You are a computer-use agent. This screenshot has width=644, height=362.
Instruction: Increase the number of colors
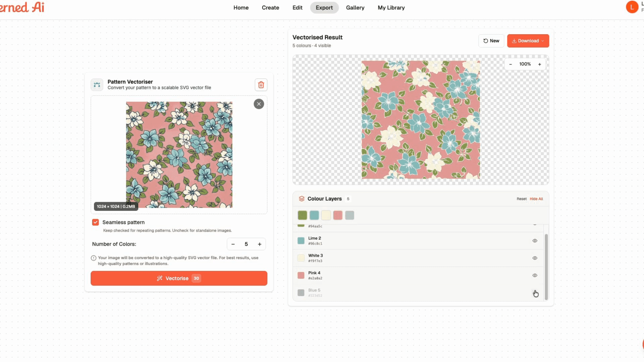(260, 244)
